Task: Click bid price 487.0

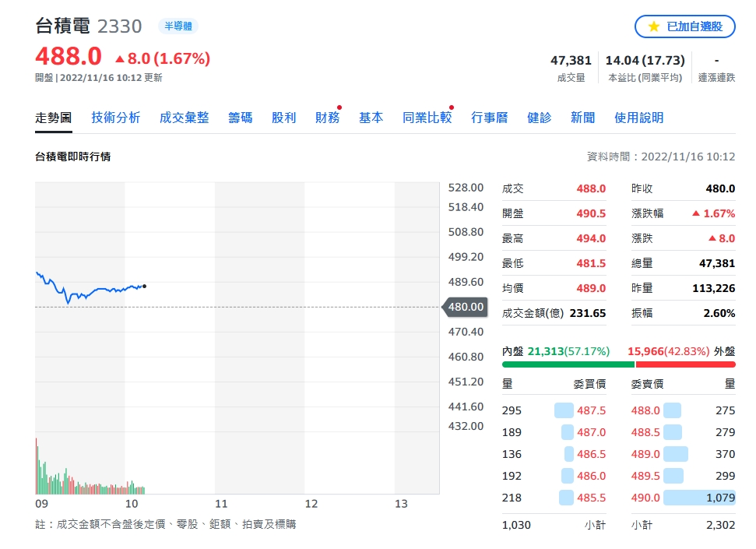Action: 591,432
